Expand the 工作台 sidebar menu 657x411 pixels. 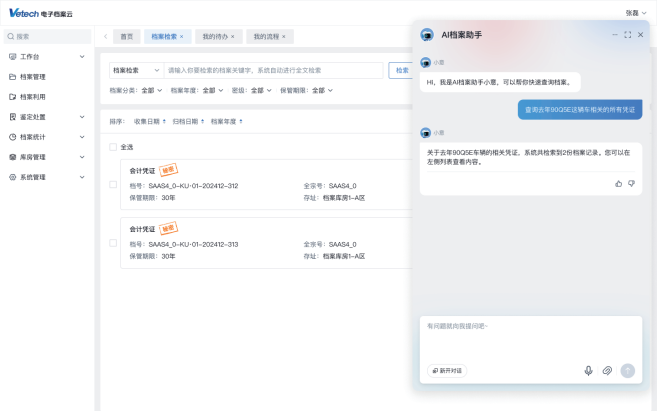coord(82,57)
